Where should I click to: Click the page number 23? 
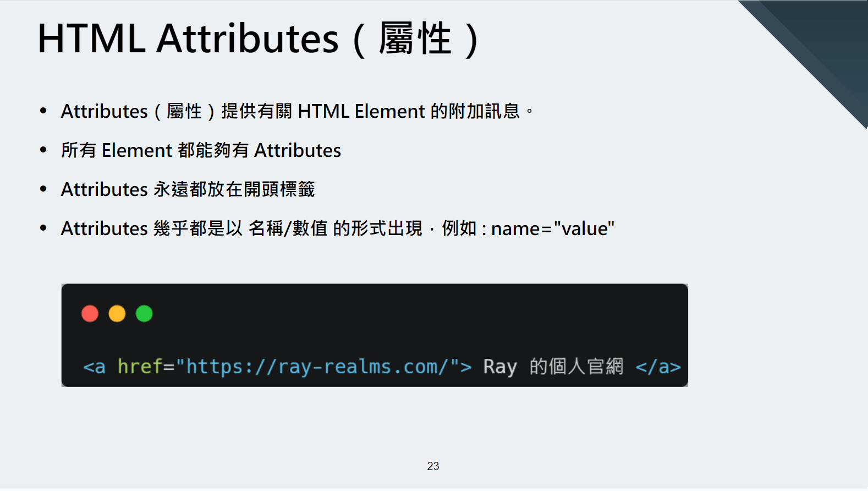[x=433, y=466]
